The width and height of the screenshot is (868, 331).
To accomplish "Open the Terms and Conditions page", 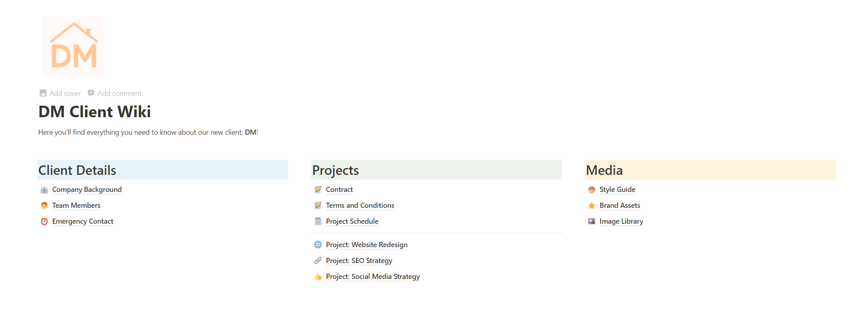I will coord(360,205).
